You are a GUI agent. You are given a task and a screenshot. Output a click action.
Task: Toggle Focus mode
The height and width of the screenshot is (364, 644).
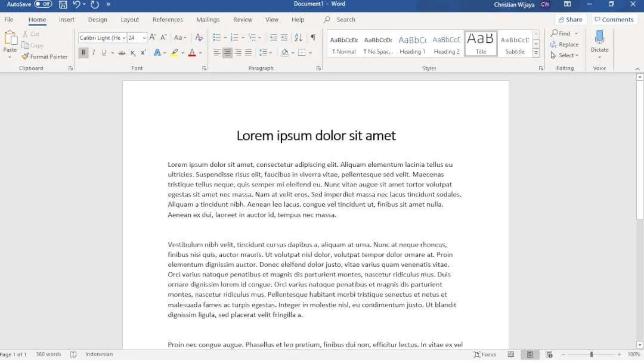pos(485,354)
